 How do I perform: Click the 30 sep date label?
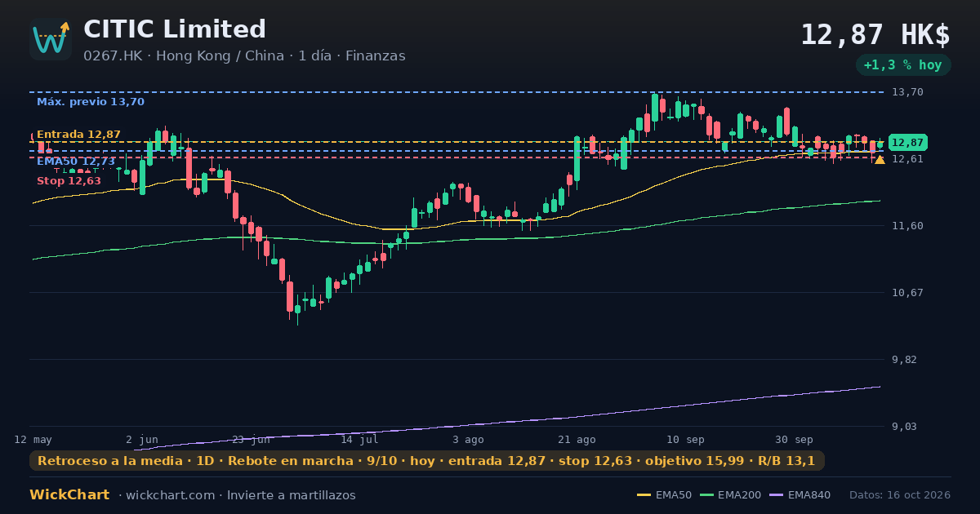(794, 440)
